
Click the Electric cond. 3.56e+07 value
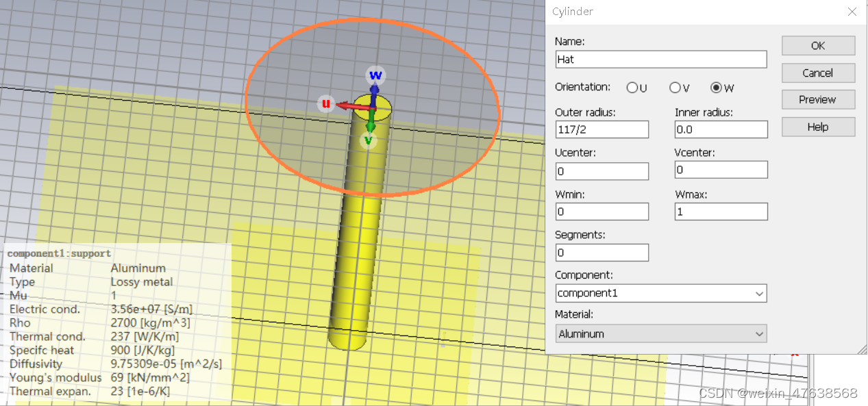click(x=151, y=309)
